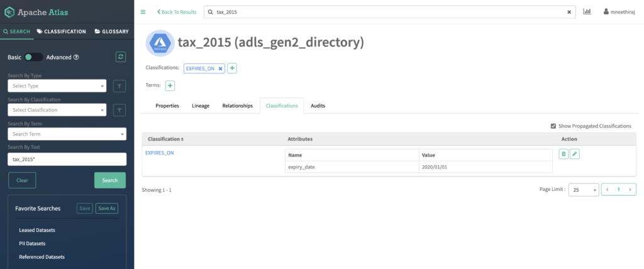The width and height of the screenshot is (644, 269).
Task: Delete the EXPIRES_ON classification row
Action: pyautogui.click(x=563, y=154)
